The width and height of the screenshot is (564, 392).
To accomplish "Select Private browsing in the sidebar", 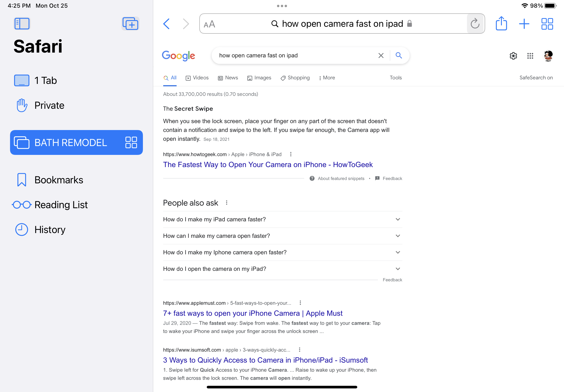I will tap(49, 105).
